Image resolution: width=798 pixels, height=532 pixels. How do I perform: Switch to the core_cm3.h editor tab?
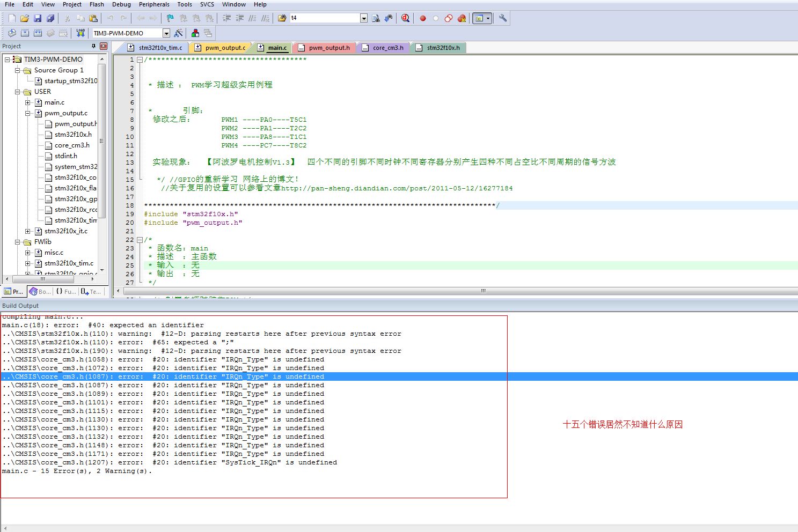pyautogui.click(x=383, y=48)
